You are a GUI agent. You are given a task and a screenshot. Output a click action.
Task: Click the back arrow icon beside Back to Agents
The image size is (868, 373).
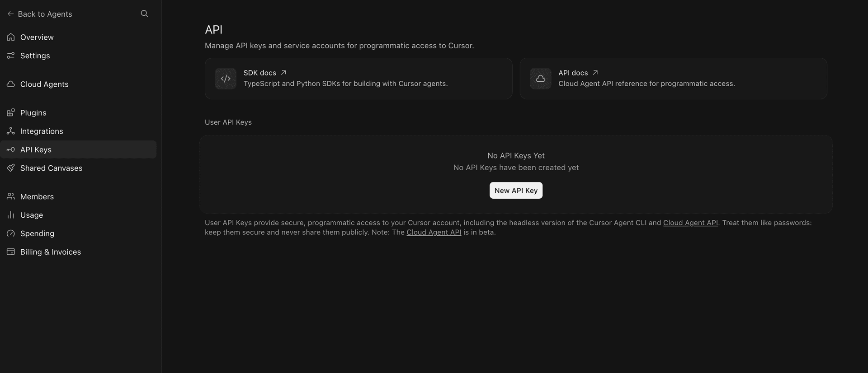10,14
